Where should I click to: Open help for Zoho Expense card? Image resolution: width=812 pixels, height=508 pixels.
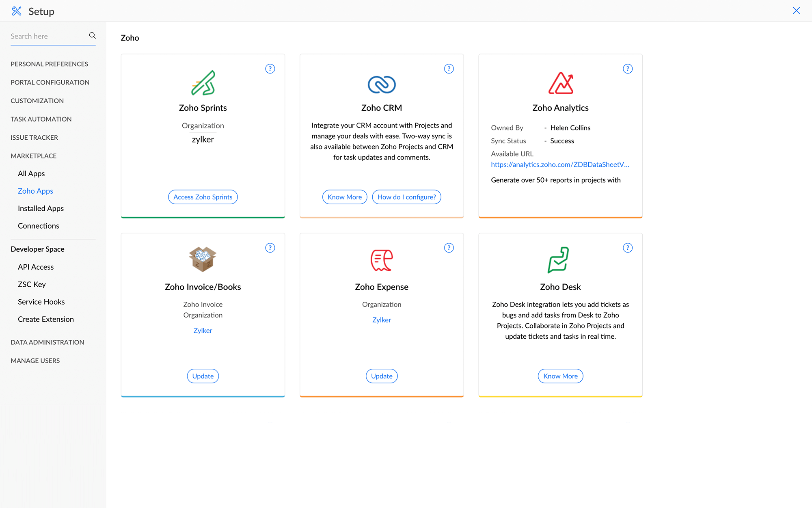449,248
